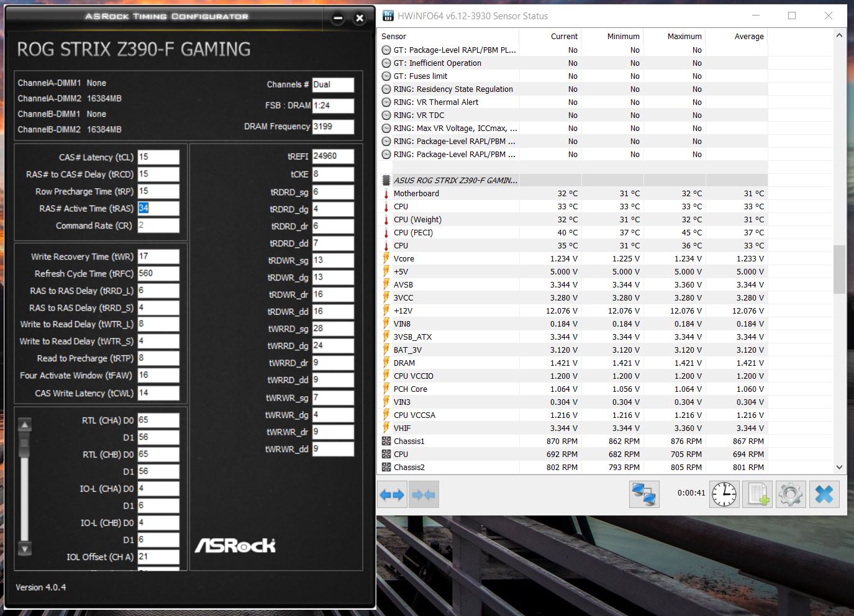Click the IOL Offset (CH A) field
This screenshot has width=854, height=616.
158,556
